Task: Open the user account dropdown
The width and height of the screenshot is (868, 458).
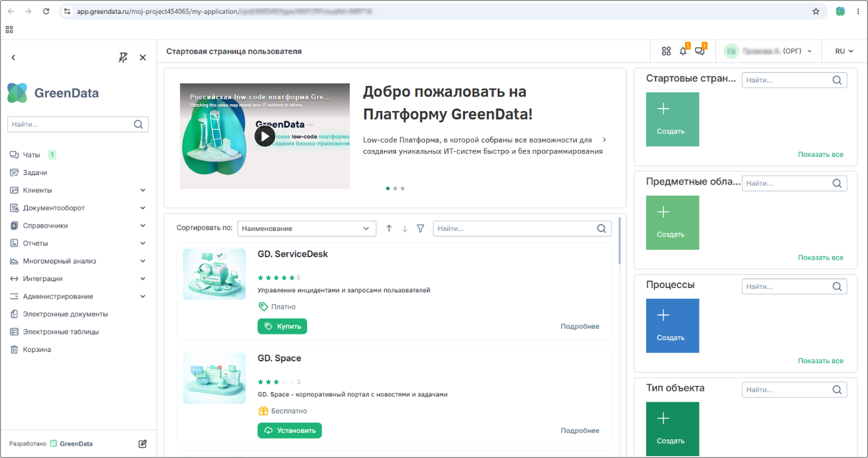Action: click(768, 51)
